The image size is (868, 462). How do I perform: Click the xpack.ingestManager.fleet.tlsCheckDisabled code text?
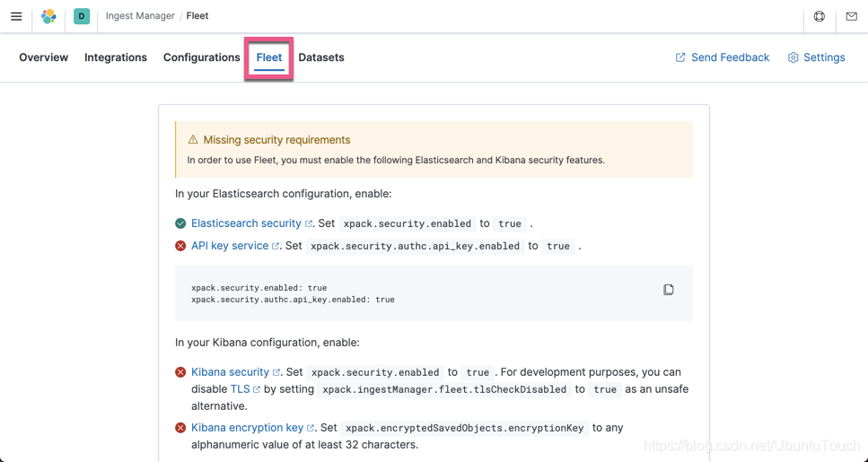click(x=444, y=389)
